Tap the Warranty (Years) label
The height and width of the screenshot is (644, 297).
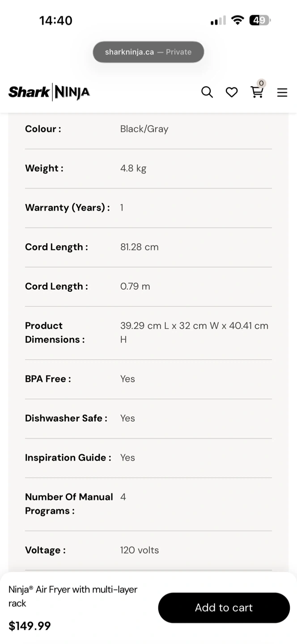coord(67,208)
